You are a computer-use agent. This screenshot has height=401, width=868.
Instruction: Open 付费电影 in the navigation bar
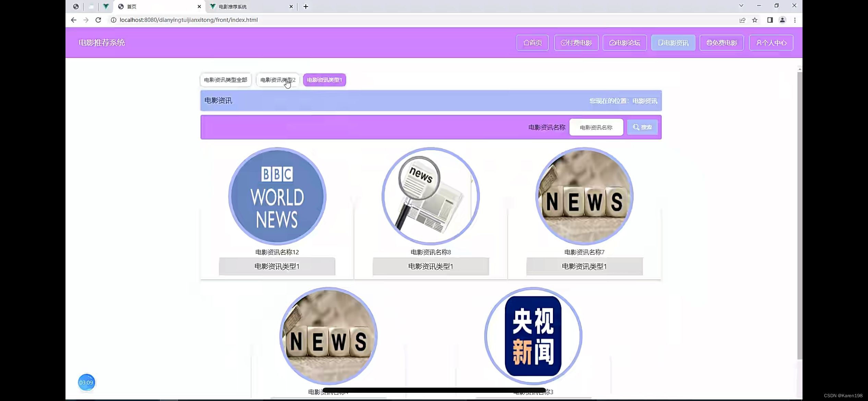point(576,43)
